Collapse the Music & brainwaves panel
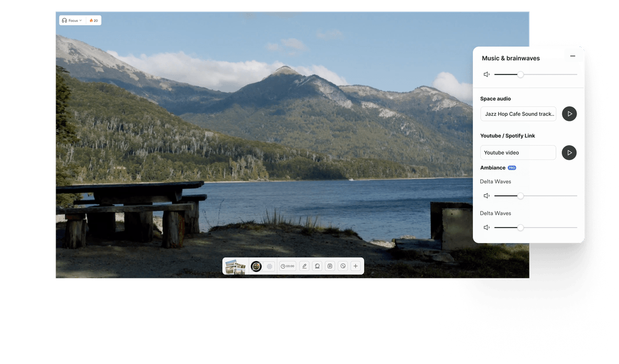This screenshot has height=364, width=619. pos(573,56)
